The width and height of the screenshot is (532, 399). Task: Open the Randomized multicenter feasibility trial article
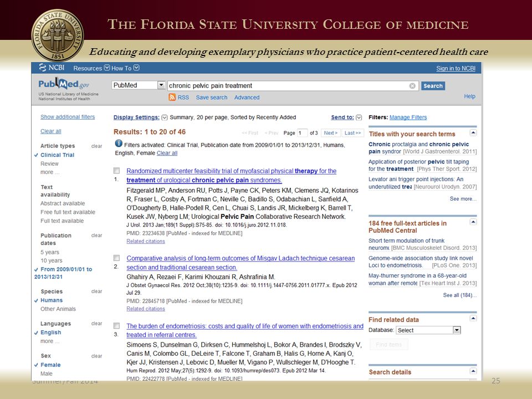click(x=232, y=176)
